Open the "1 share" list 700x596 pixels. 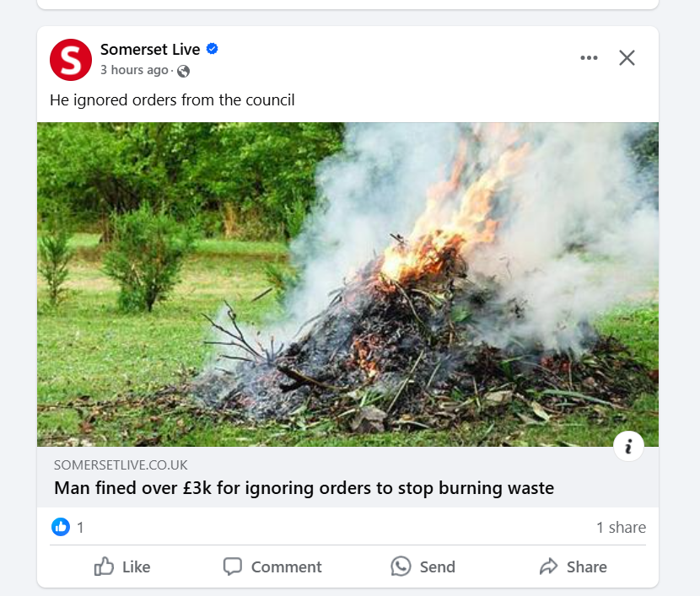click(x=621, y=528)
